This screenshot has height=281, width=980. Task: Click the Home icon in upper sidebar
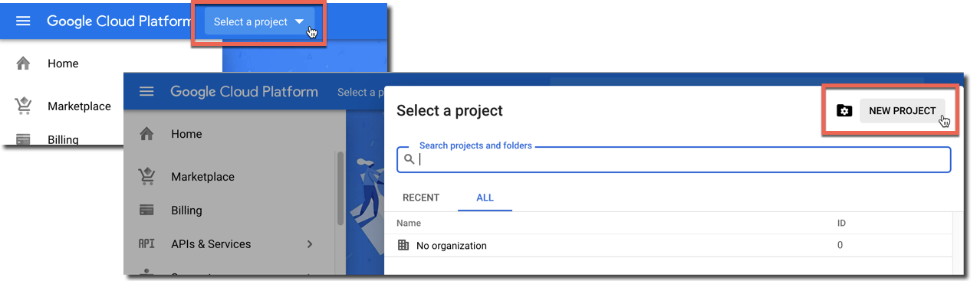tap(23, 64)
